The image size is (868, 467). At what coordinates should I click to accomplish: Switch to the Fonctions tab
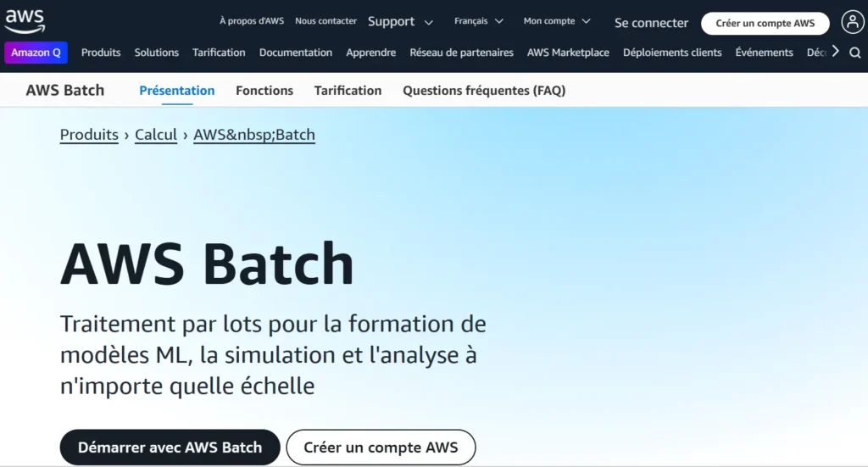264,91
